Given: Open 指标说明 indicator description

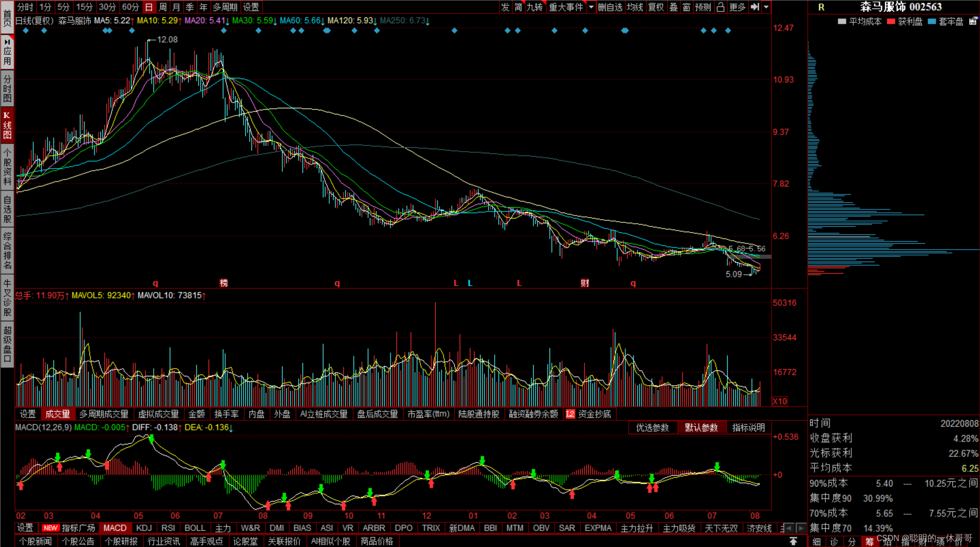Looking at the screenshot, I should coord(748,427).
